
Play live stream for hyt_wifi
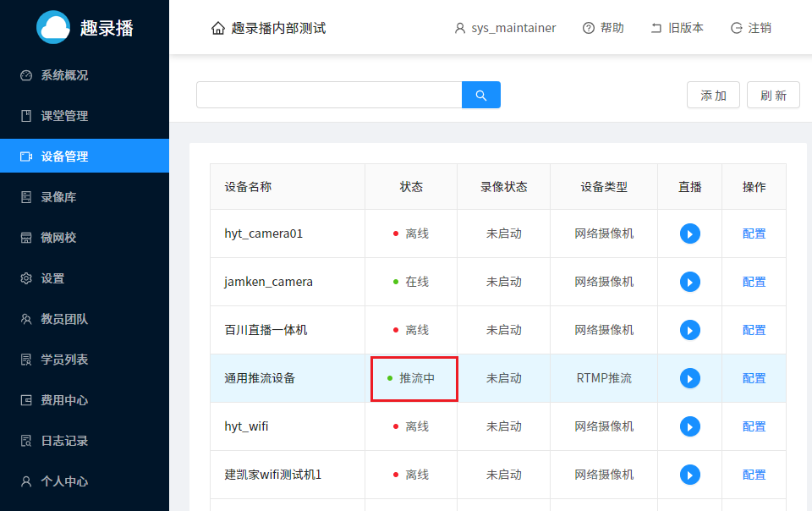690,426
